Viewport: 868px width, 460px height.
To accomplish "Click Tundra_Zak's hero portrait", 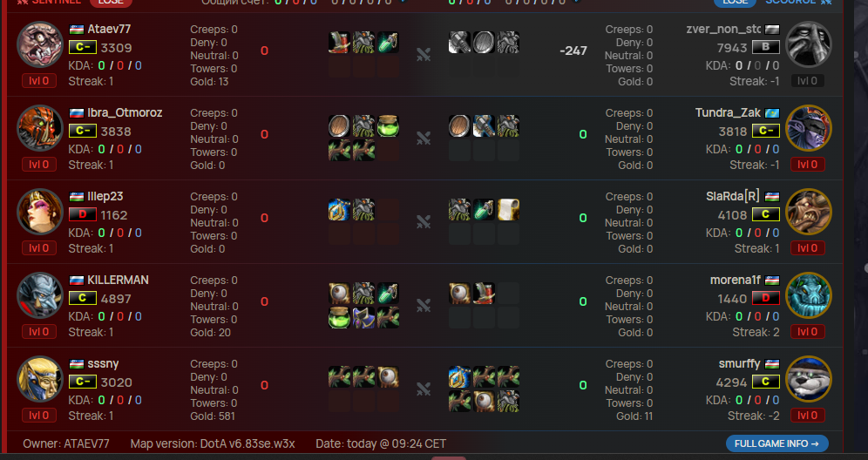I will pyautogui.click(x=808, y=128).
